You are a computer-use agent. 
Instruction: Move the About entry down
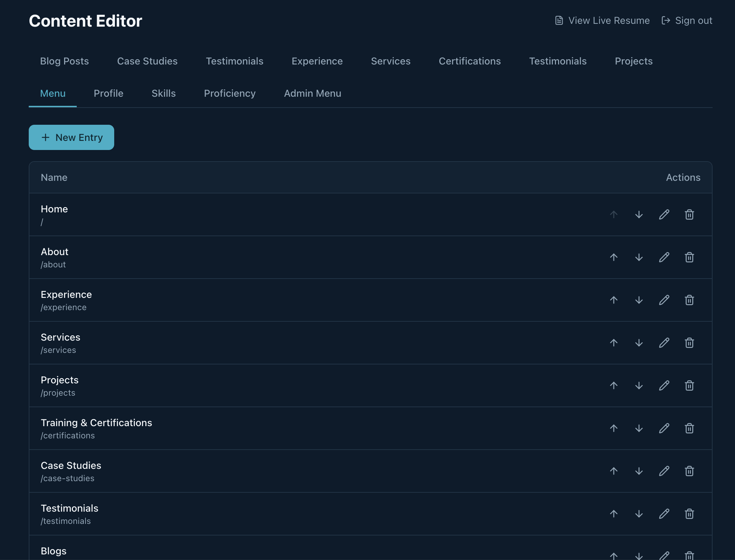coord(639,257)
